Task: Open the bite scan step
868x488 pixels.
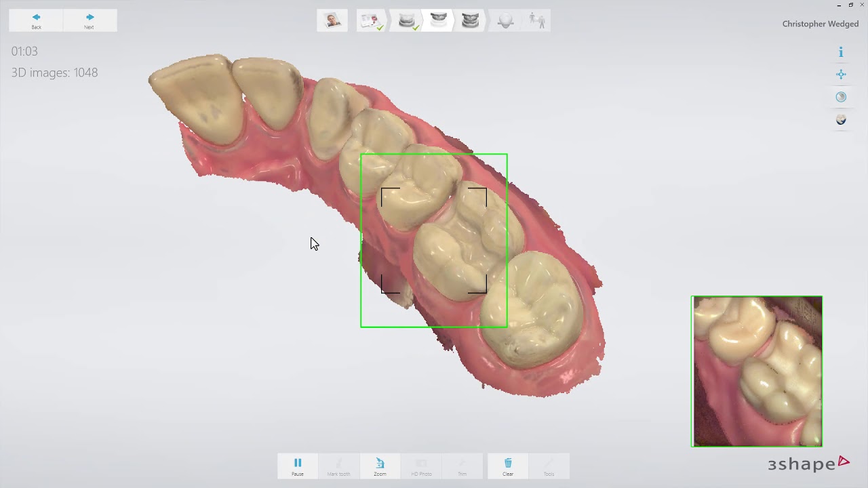Action: tap(470, 20)
